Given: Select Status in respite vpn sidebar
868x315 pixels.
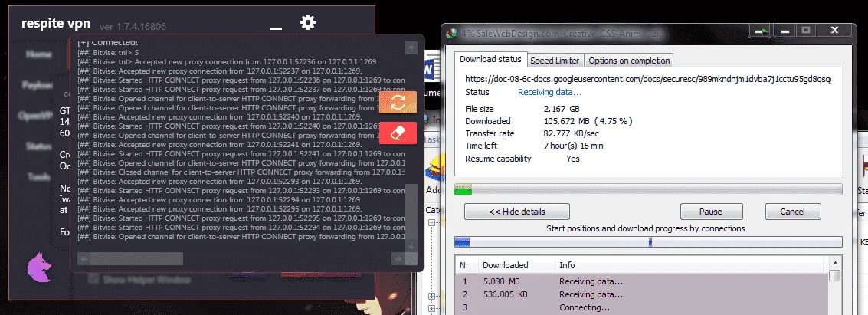Looking at the screenshot, I should coord(39,146).
